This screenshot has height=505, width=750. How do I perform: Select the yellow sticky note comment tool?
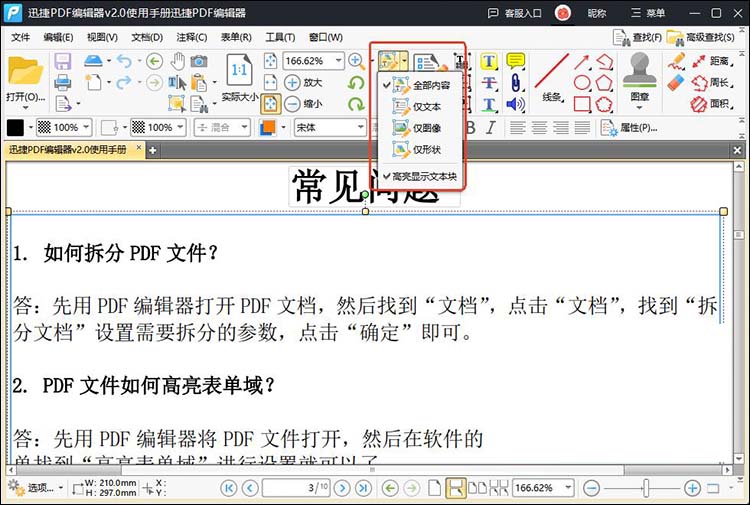tap(515, 61)
